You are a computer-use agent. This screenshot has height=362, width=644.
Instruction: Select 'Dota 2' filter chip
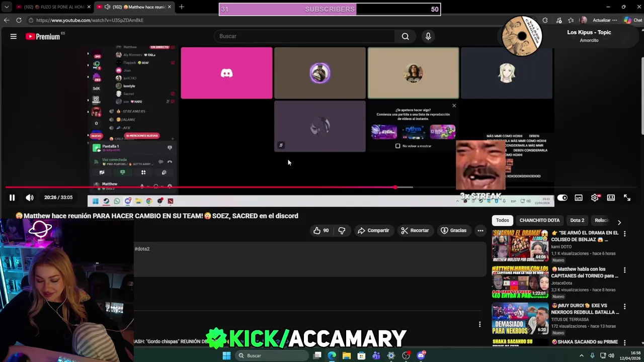pyautogui.click(x=577, y=220)
